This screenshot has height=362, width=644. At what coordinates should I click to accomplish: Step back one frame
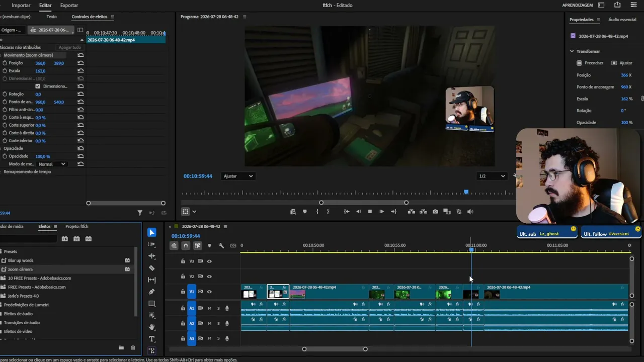pyautogui.click(x=358, y=212)
